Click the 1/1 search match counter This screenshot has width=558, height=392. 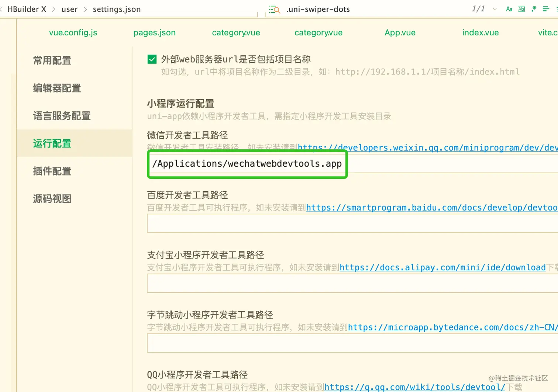pyautogui.click(x=478, y=9)
